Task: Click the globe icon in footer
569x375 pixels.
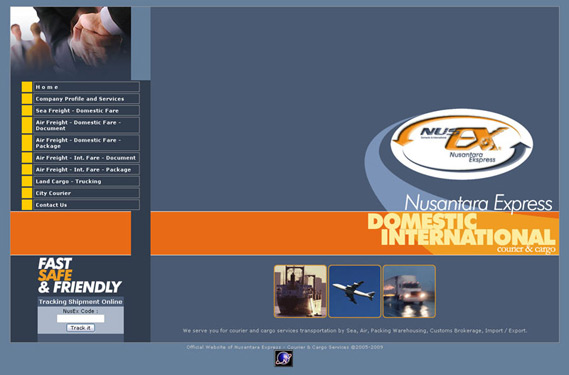Action: (283, 359)
